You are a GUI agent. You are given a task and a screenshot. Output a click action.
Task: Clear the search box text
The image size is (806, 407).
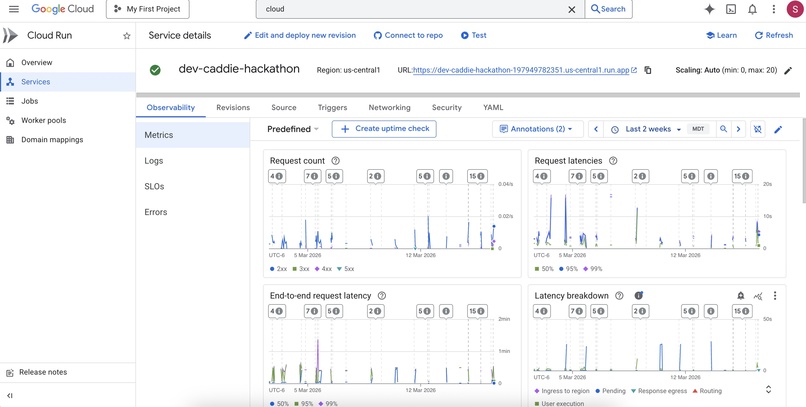point(572,9)
